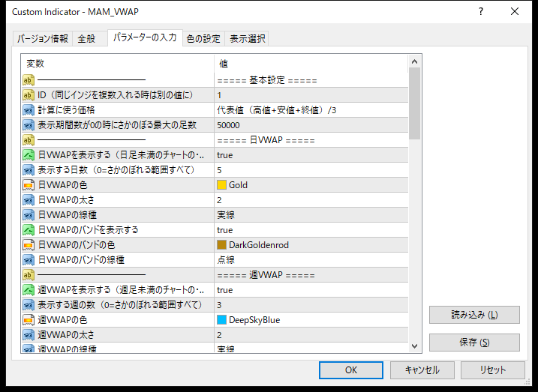
Task: Open the 日VWAPのバンドの線種 dropdown showing 点線
Action: pos(311,260)
